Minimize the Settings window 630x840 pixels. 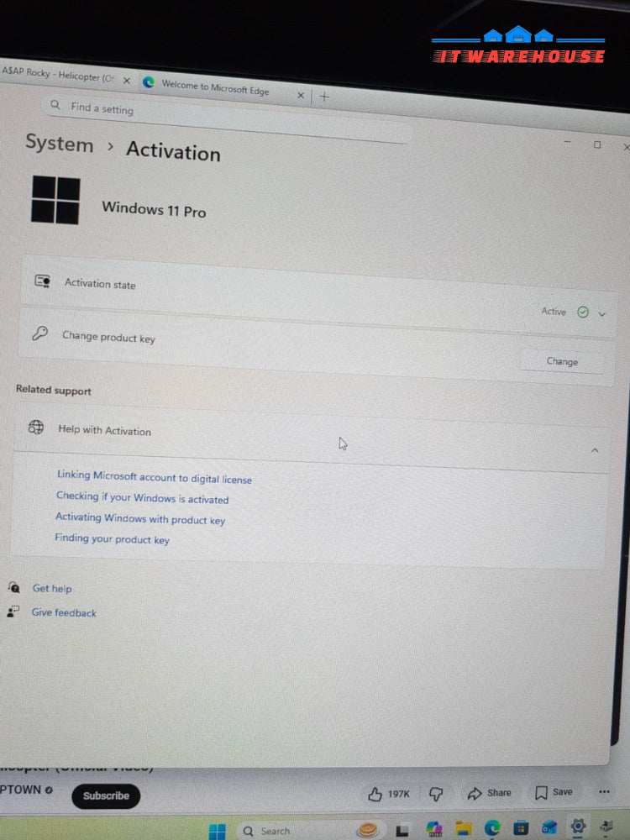pyautogui.click(x=567, y=142)
